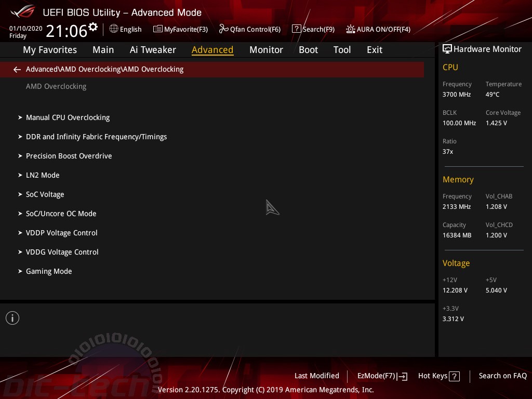Switch to the Main tab
Image resolution: width=532 pixels, height=399 pixels.
coord(103,50)
